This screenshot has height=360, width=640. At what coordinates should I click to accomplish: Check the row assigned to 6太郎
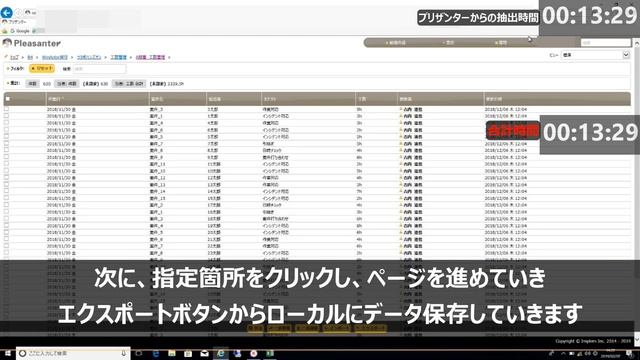pos(6,130)
